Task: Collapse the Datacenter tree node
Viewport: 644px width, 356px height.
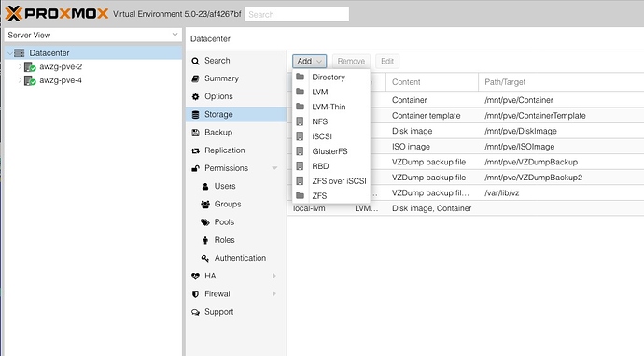Action: (x=10, y=53)
